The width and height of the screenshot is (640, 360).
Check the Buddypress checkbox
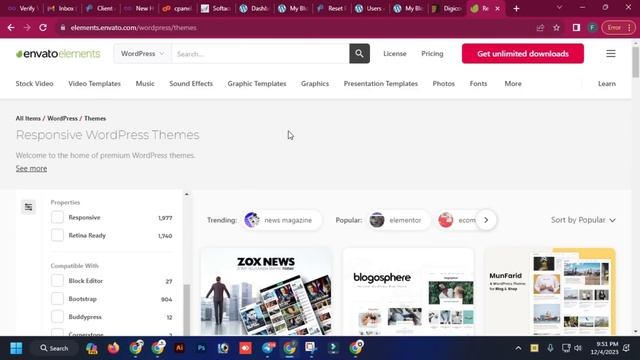[x=57, y=317]
